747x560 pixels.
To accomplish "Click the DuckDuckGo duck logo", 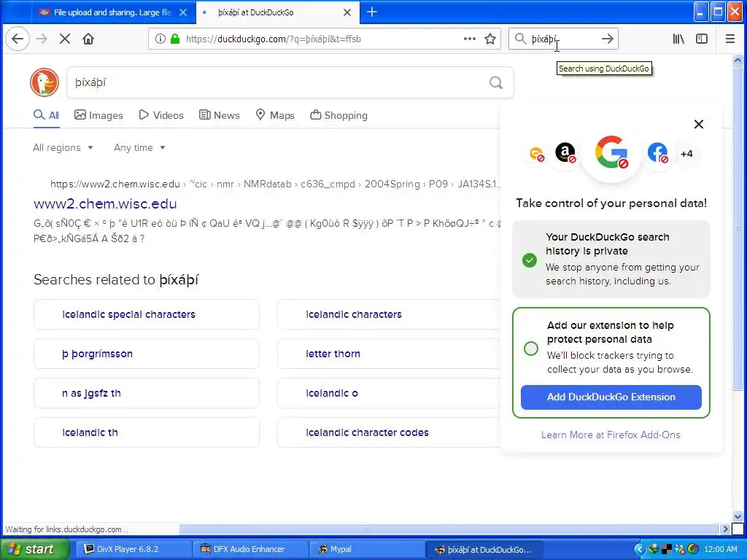I will coord(44,82).
